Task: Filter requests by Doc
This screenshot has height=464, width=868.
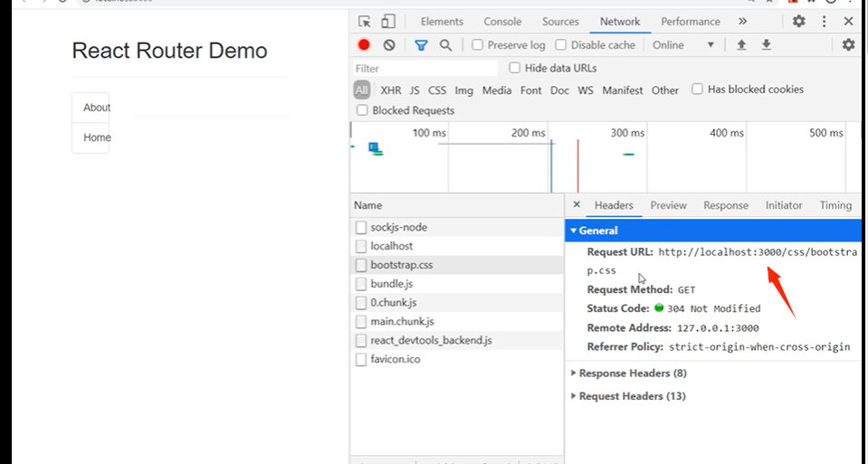Action: (559, 90)
